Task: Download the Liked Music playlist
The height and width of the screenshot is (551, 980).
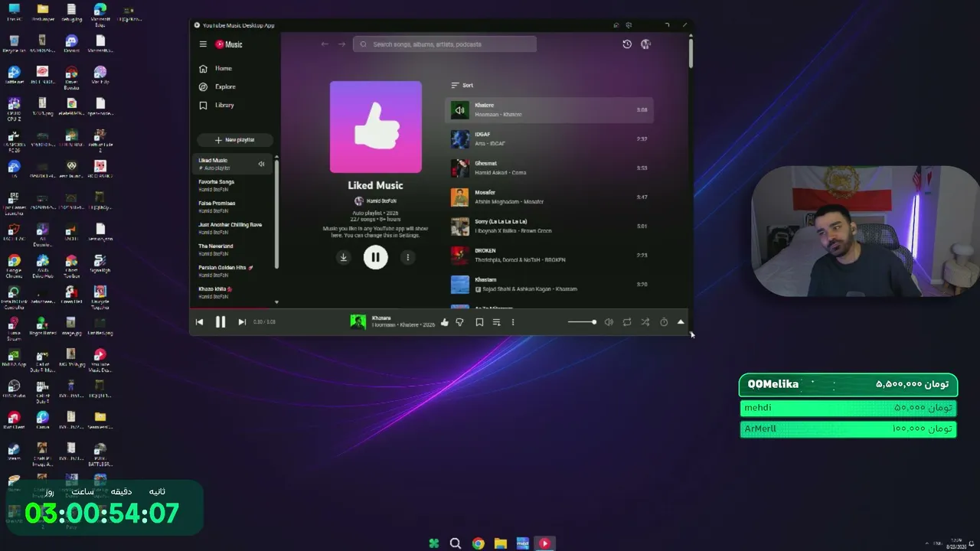Action: tap(343, 257)
